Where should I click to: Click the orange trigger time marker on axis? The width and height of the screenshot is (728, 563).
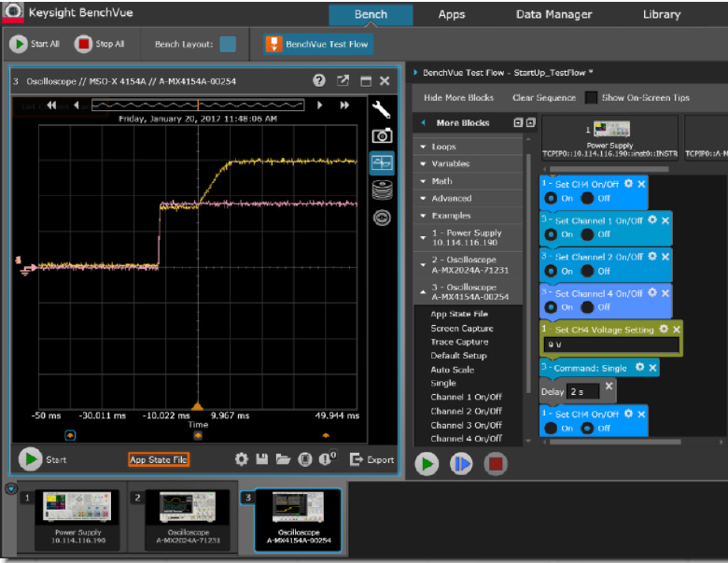198,406
